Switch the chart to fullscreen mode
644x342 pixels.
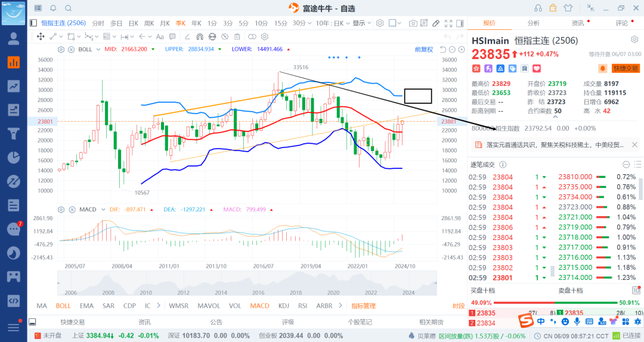(448, 23)
